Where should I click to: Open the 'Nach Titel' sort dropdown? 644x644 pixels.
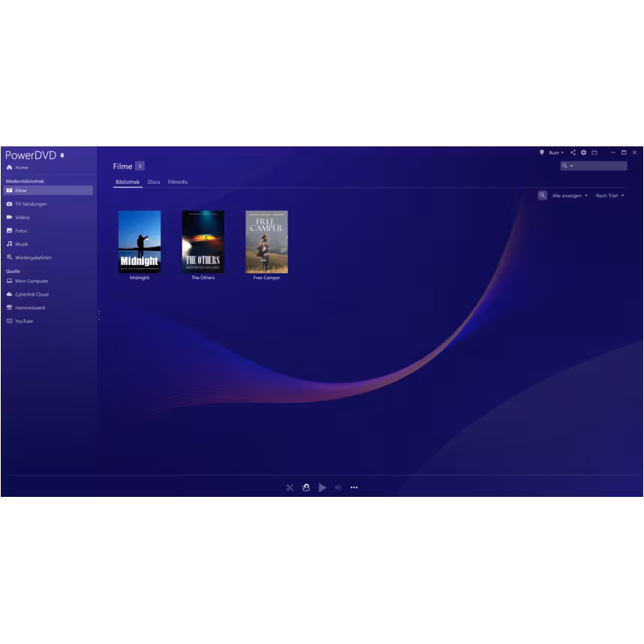(x=609, y=195)
